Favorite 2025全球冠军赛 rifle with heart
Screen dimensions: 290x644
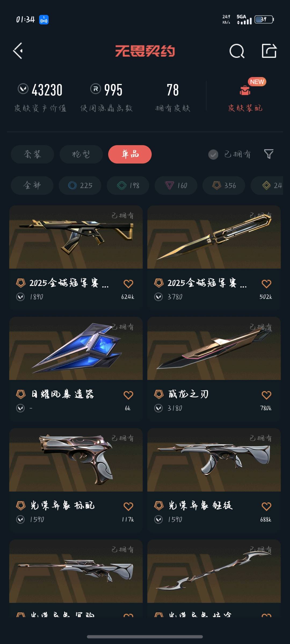pos(128,283)
